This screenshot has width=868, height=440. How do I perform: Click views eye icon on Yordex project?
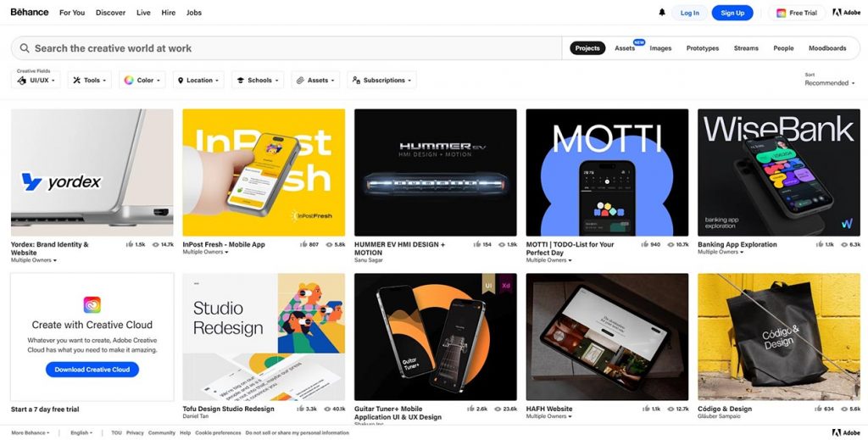[156, 244]
